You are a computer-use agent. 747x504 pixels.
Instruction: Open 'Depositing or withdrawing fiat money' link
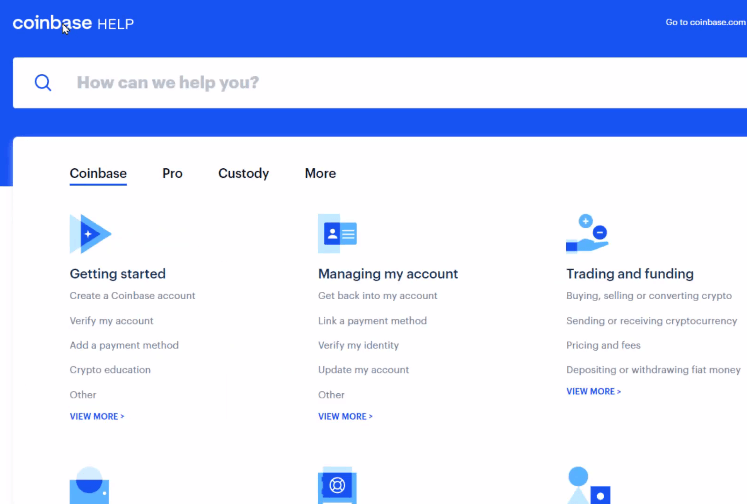(x=654, y=370)
